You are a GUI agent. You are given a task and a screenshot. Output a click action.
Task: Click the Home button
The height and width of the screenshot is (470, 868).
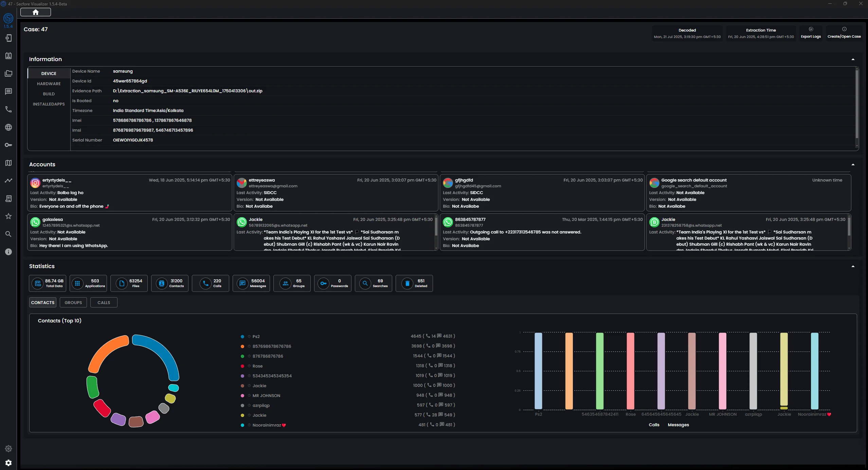[x=36, y=12]
